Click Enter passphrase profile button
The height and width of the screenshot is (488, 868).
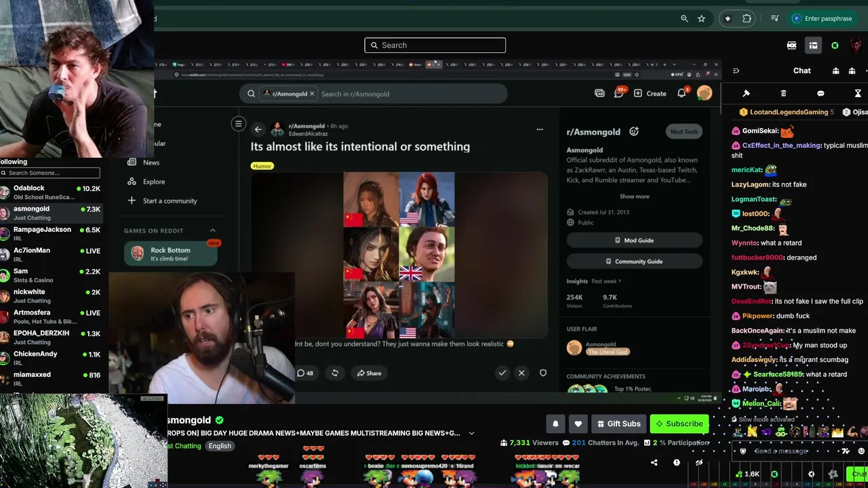click(822, 18)
